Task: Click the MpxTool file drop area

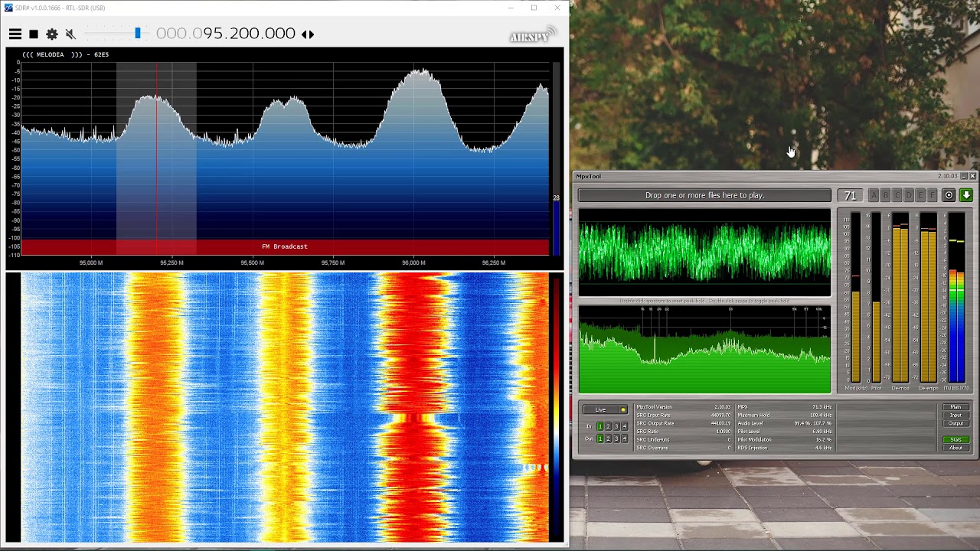Action: pos(704,195)
